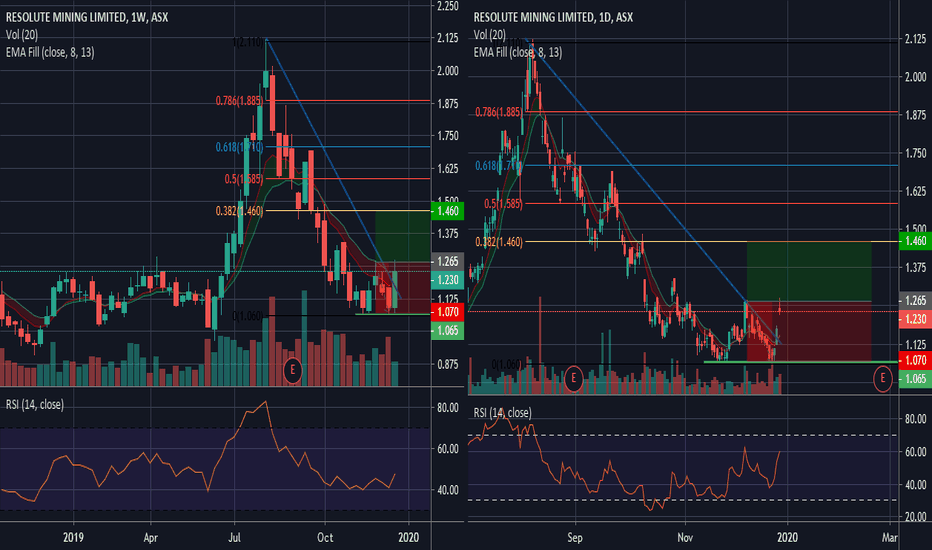Click the 2.250 price level on weekly price axis
Image resolution: width=932 pixels, height=550 pixels.
pyautogui.click(x=448, y=6)
